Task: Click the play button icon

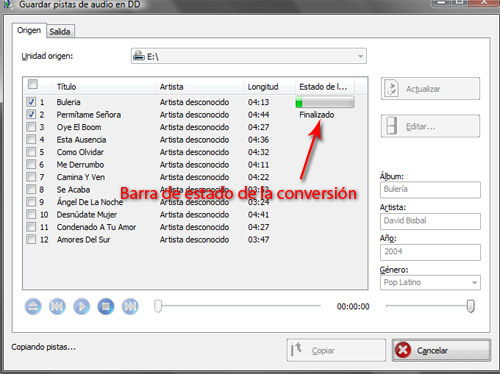Action: (82, 306)
